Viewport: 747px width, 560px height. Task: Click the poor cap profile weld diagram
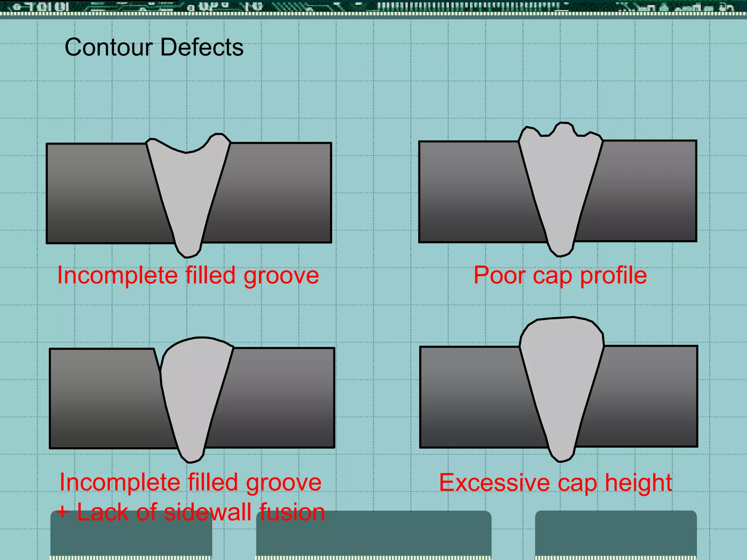pyautogui.click(x=558, y=190)
